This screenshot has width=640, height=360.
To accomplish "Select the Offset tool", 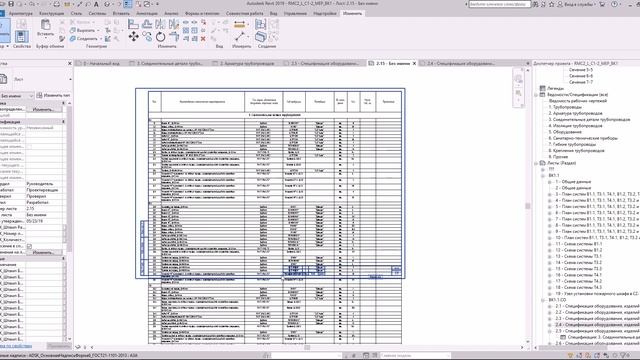I will [147, 24].
